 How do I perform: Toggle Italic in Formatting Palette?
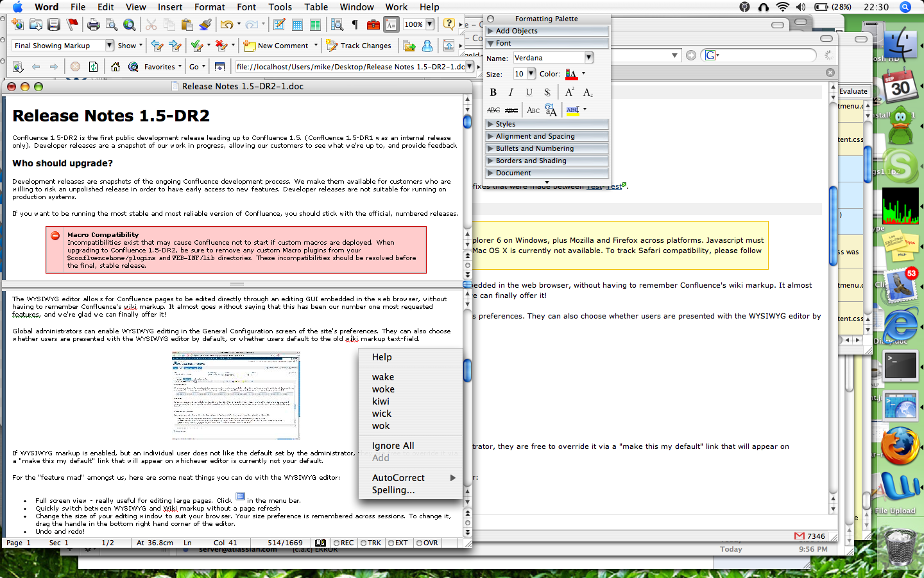click(511, 92)
